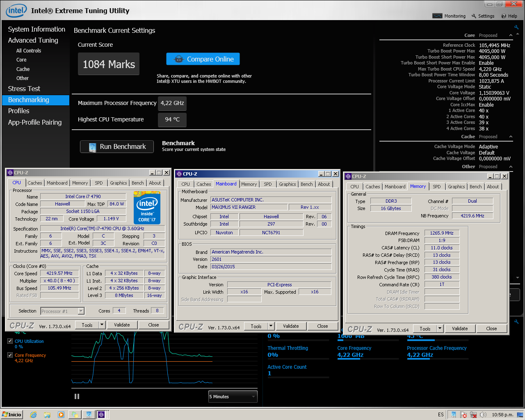
Task: Collapse the Cache Proposed section
Action: click(511, 137)
